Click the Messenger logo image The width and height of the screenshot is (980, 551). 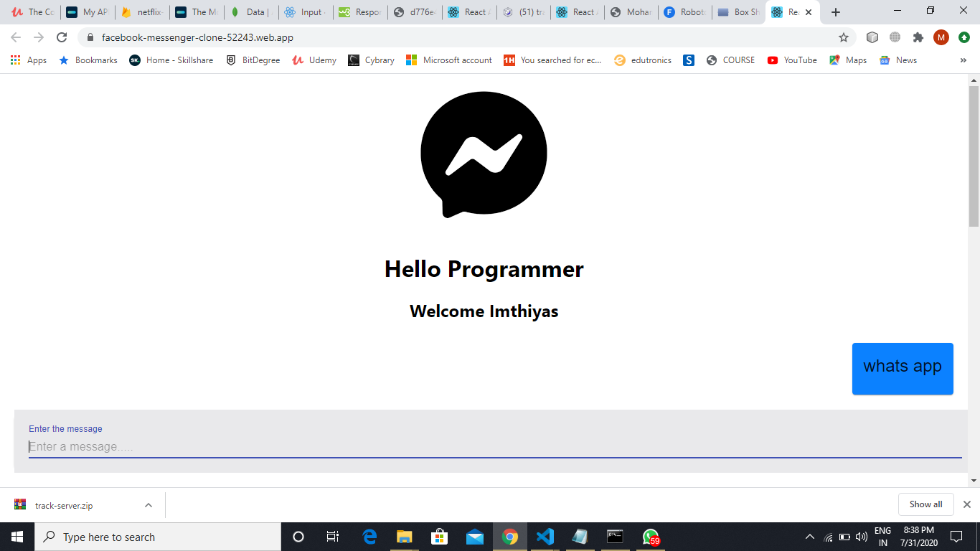click(484, 154)
